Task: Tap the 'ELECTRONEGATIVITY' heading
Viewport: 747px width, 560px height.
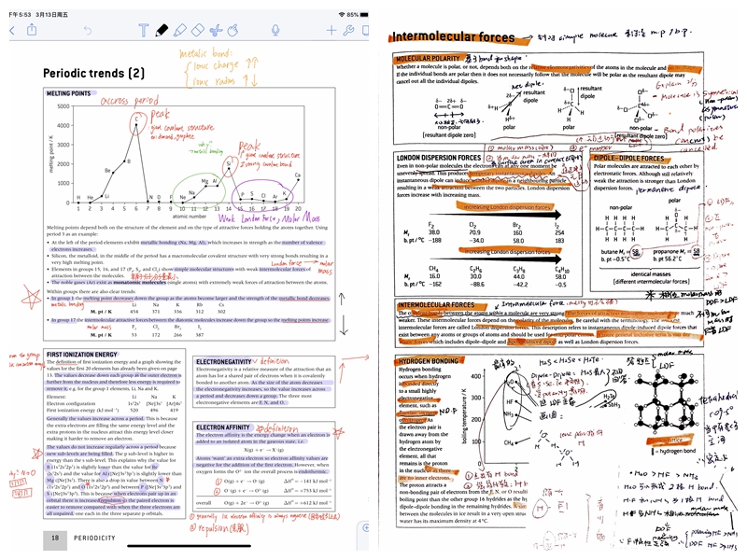Action: [x=224, y=362]
